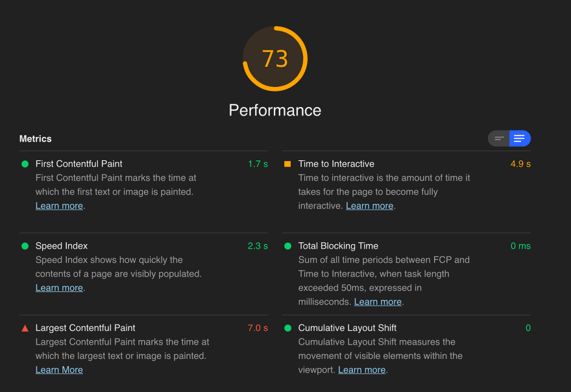
Task: Click the green Cumulative Layout Shift status dot
Action: coord(287,328)
